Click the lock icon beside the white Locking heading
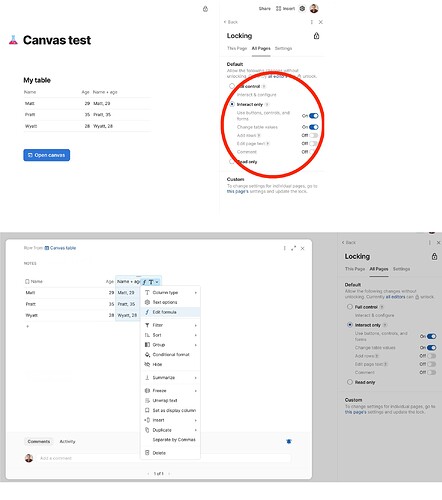The height and width of the screenshot is (500, 442). 316,36
